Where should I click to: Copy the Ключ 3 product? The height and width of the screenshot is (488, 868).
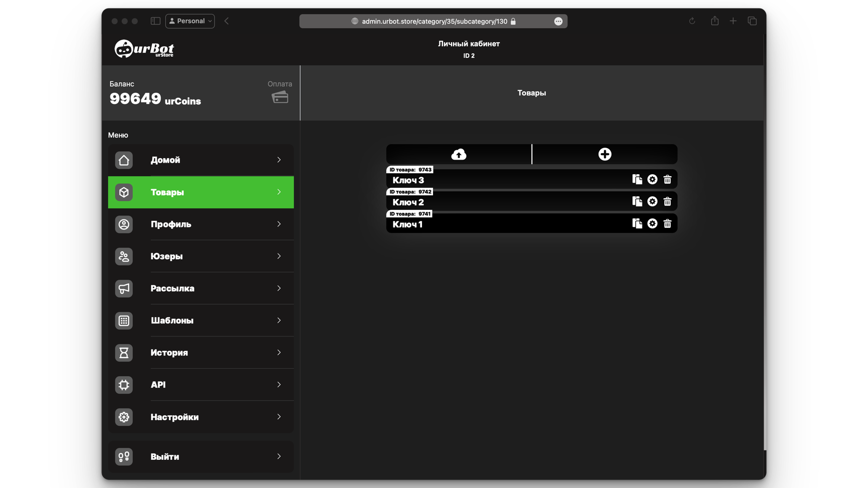[x=637, y=179]
